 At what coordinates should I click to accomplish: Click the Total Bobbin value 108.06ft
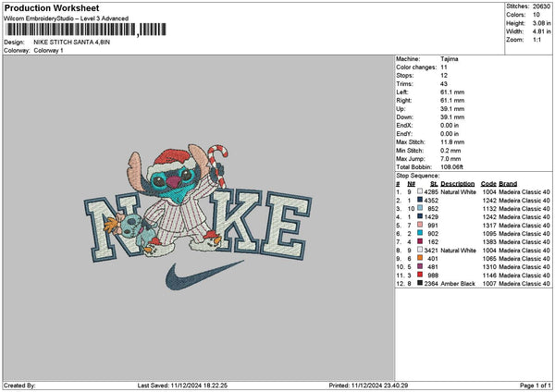click(451, 167)
